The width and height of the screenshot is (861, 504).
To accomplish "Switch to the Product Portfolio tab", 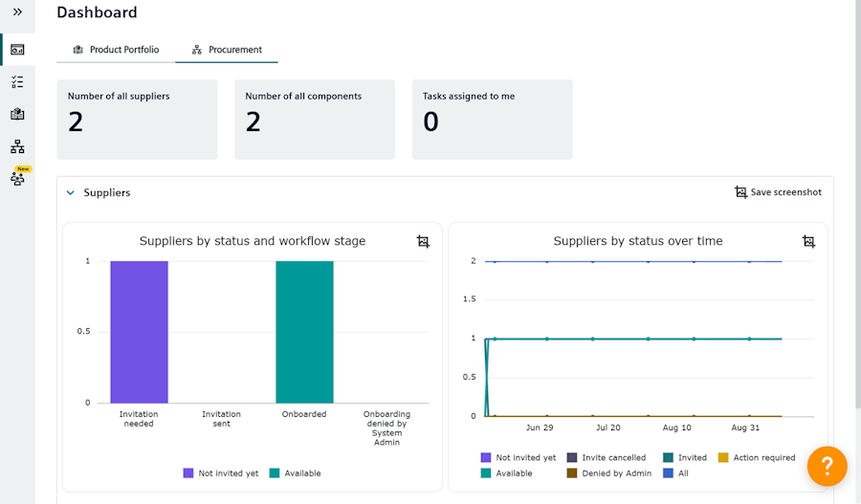I will pos(116,50).
